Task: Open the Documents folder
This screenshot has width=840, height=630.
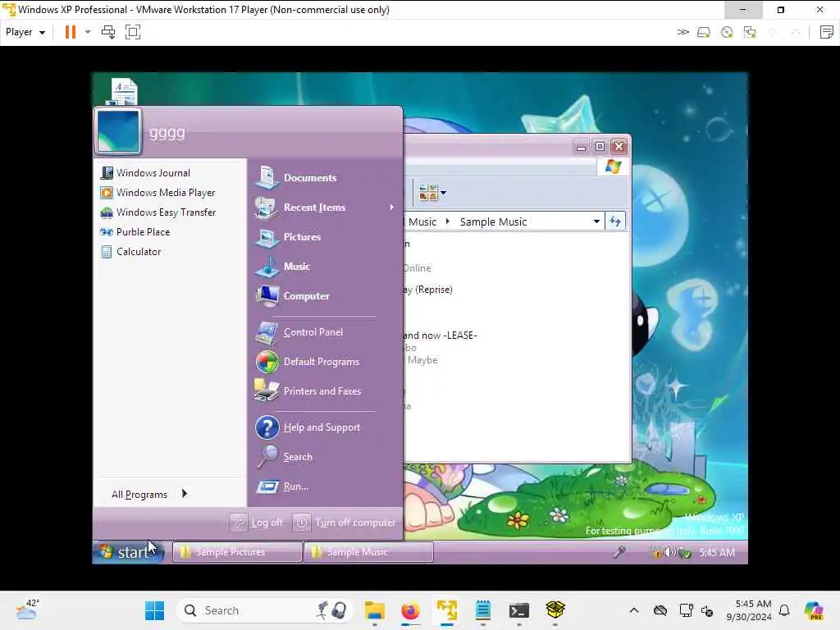Action: coord(296,177)
